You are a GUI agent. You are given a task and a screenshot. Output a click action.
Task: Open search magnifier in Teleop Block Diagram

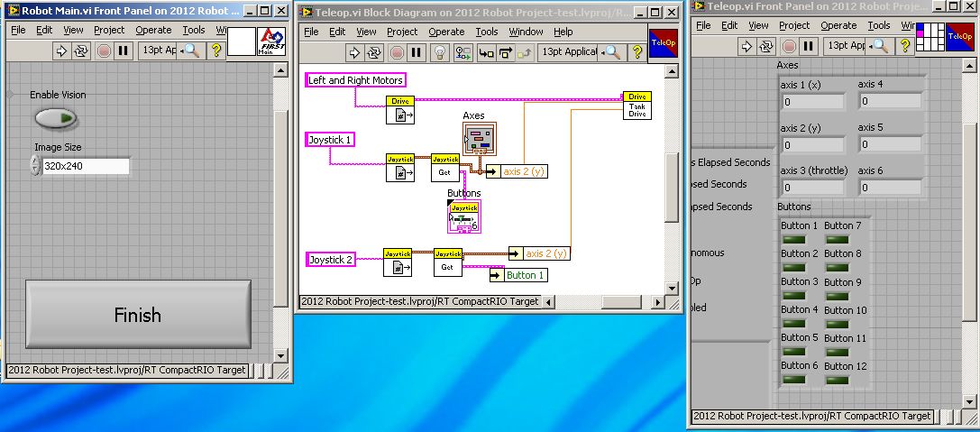pos(612,52)
